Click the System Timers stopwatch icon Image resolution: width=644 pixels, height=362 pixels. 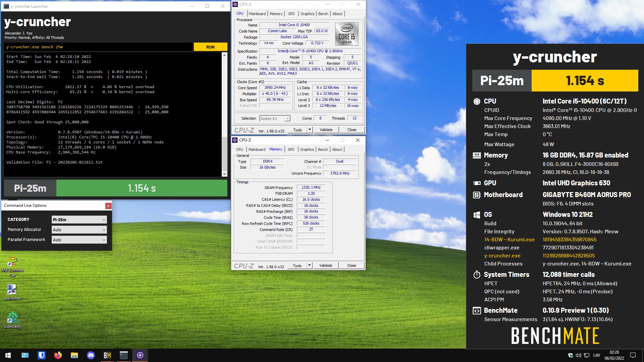pyautogui.click(x=477, y=275)
